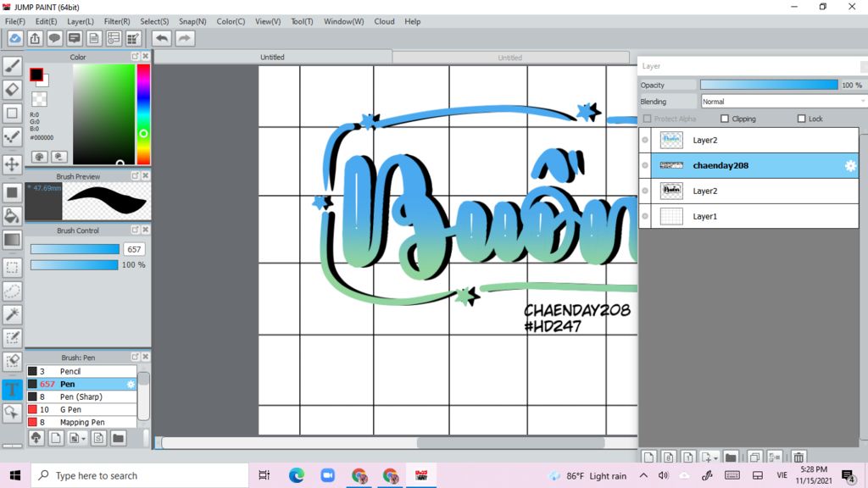Click the speech bubble icon in toolbar

tap(54, 38)
